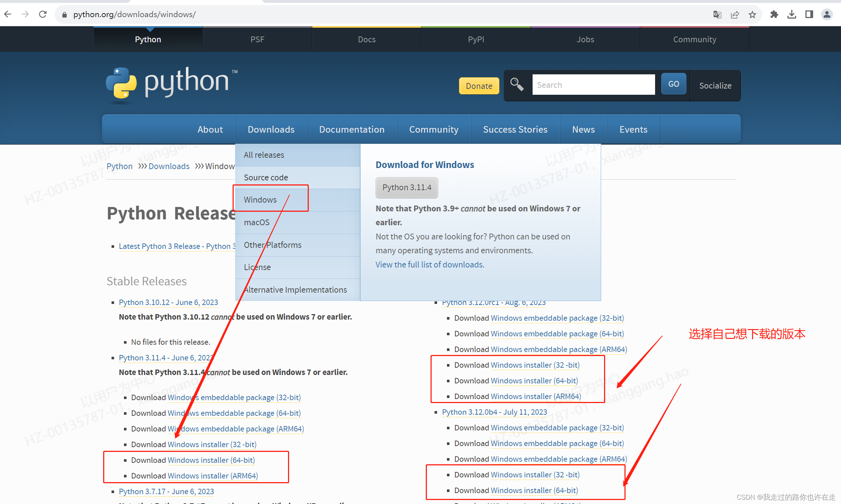Switch to the Jobs top tab
This screenshot has height=504, width=841.
pos(585,39)
